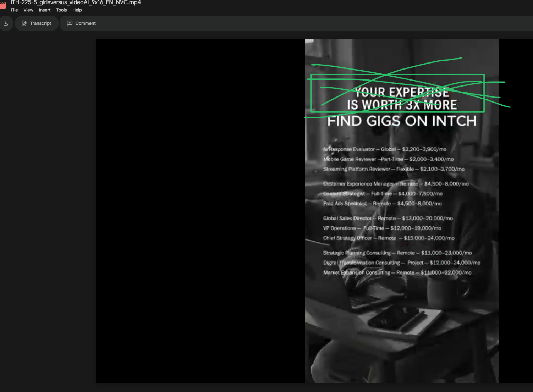This screenshot has width=533, height=392.
Task: Click the video file name title
Action: [76, 2]
